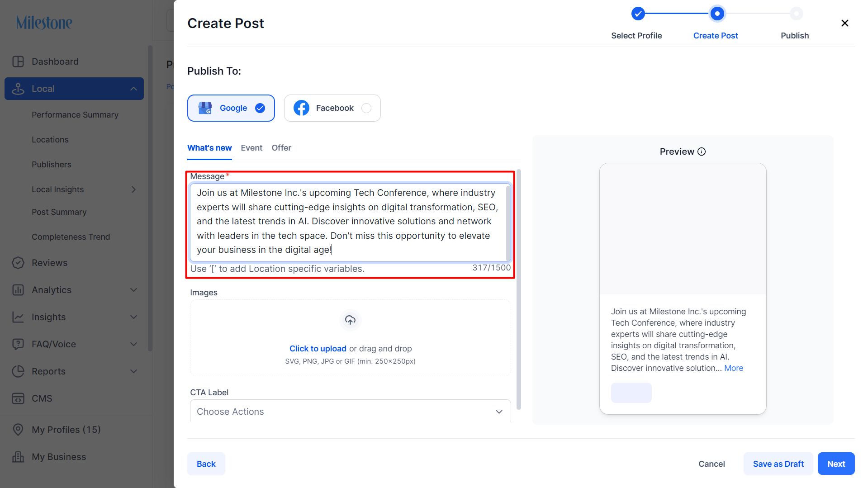Expand the Analytics menu
Image resolution: width=868 pixels, height=488 pixels.
click(x=133, y=290)
